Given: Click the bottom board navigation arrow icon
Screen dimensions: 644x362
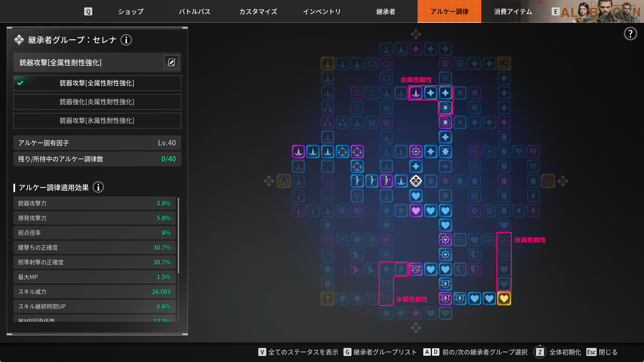Looking at the screenshot, I should (416, 327).
